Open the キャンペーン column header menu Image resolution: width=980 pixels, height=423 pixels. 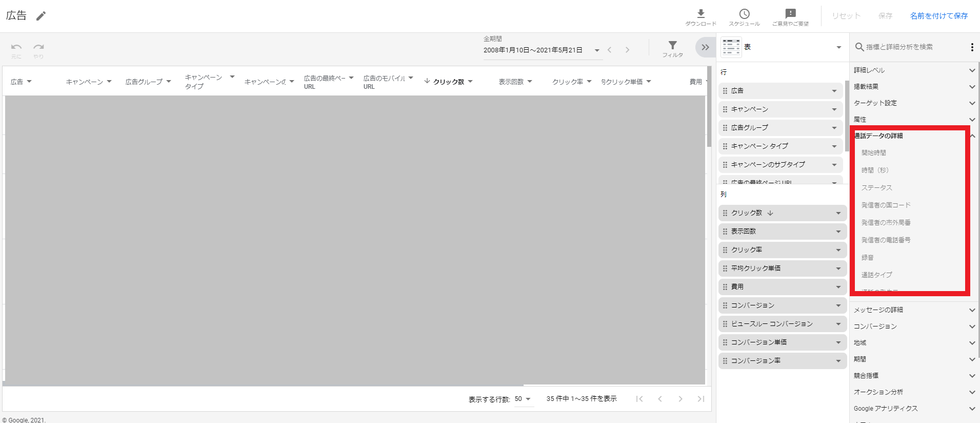coord(109,82)
